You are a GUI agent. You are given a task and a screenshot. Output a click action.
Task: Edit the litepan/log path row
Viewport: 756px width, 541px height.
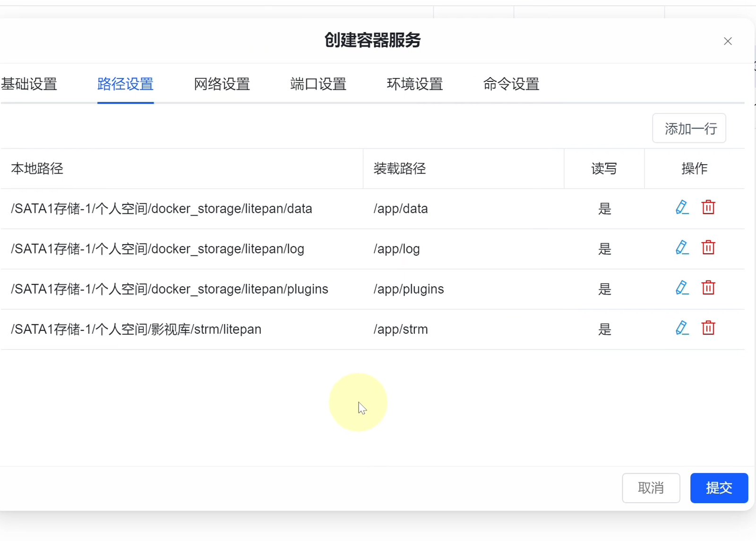[682, 248]
